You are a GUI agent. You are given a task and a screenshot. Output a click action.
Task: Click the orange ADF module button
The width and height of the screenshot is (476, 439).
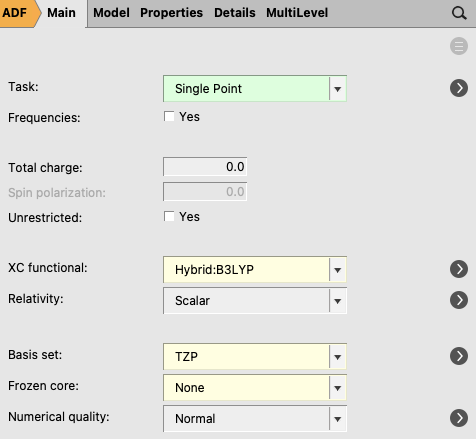coord(20,13)
